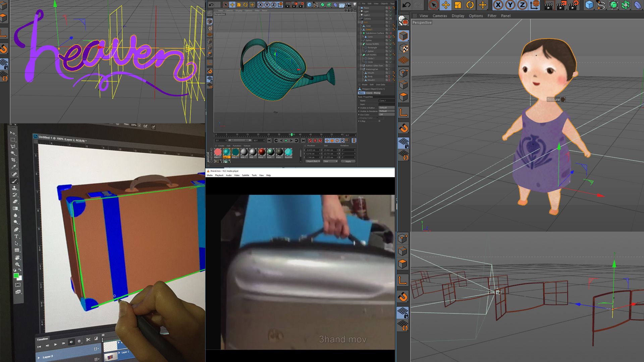644x362 pixels.
Task: Open Cameras menu in character window
Action: click(x=440, y=16)
